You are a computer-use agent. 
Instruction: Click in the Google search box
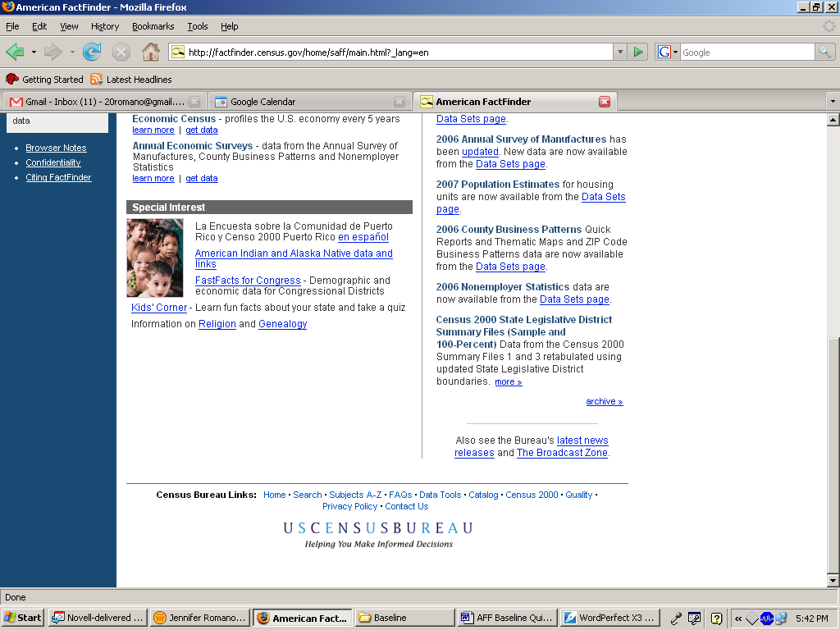747,52
